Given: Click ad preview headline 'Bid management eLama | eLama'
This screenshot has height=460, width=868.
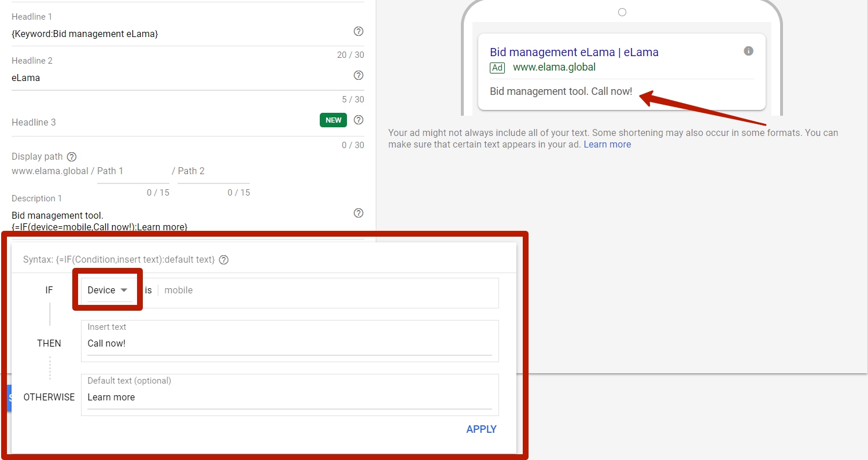Looking at the screenshot, I should [574, 52].
